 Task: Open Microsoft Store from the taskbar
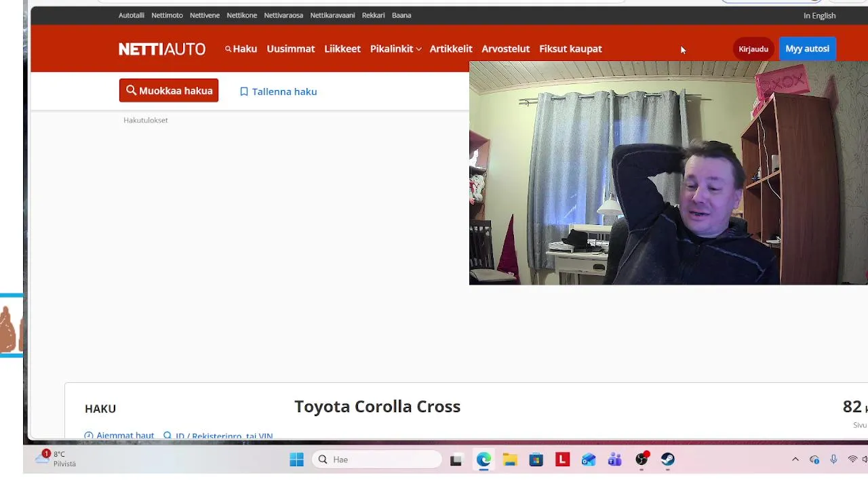536,460
